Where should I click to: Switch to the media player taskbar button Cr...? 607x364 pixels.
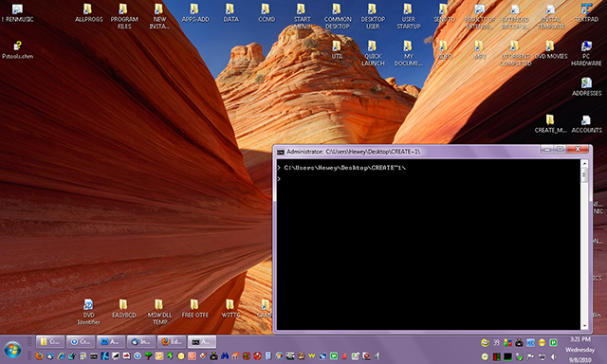[x=80, y=342]
